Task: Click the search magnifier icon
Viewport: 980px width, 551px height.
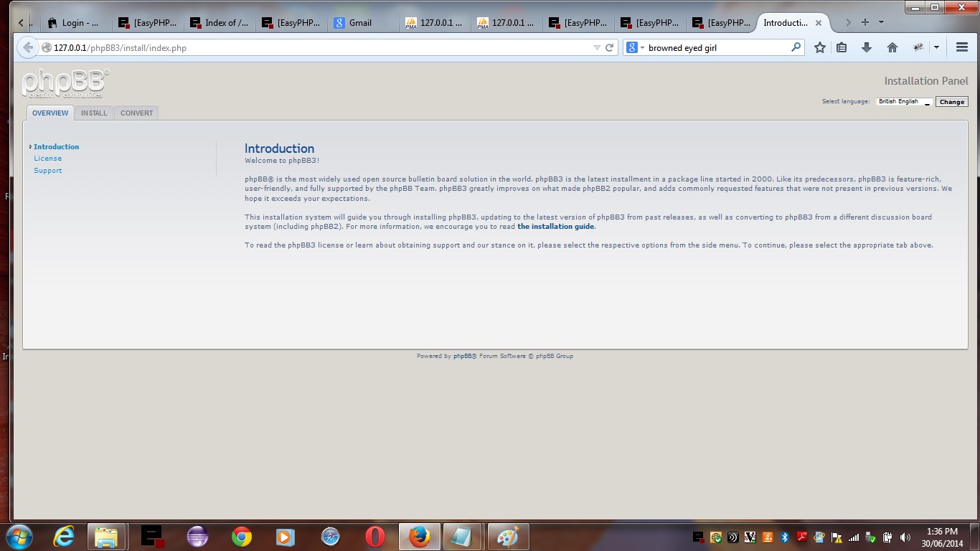Action: tap(796, 47)
